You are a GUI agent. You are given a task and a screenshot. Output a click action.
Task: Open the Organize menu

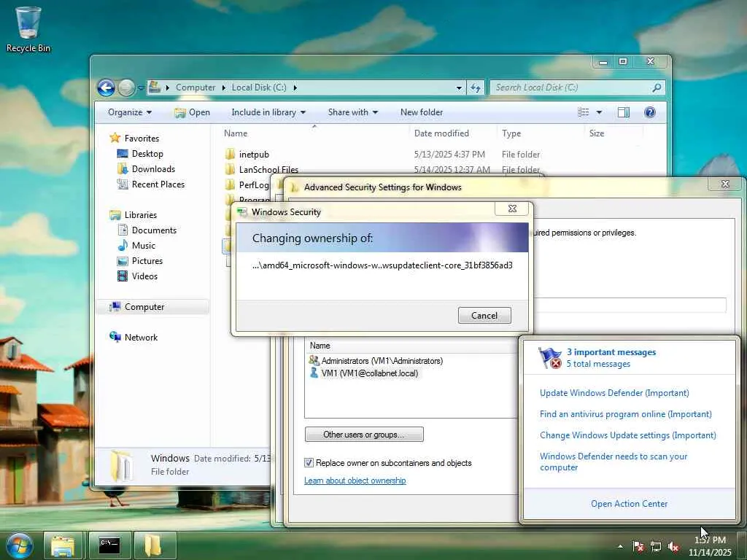(x=130, y=112)
